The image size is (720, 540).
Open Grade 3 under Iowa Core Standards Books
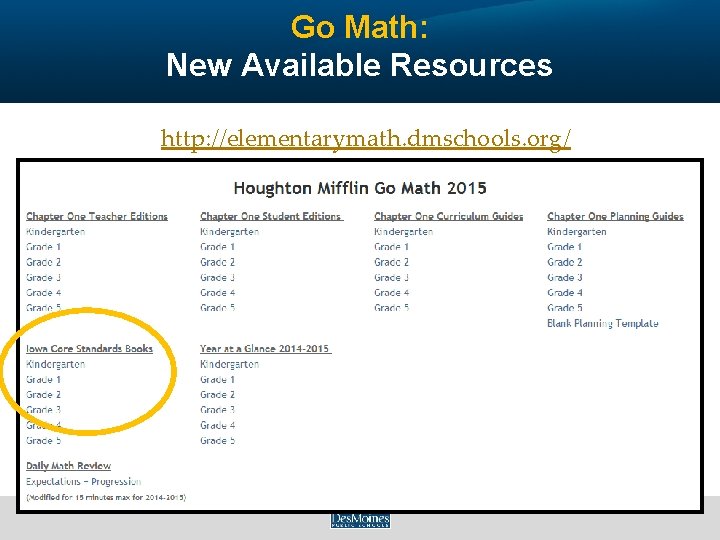[x=44, y=410]
